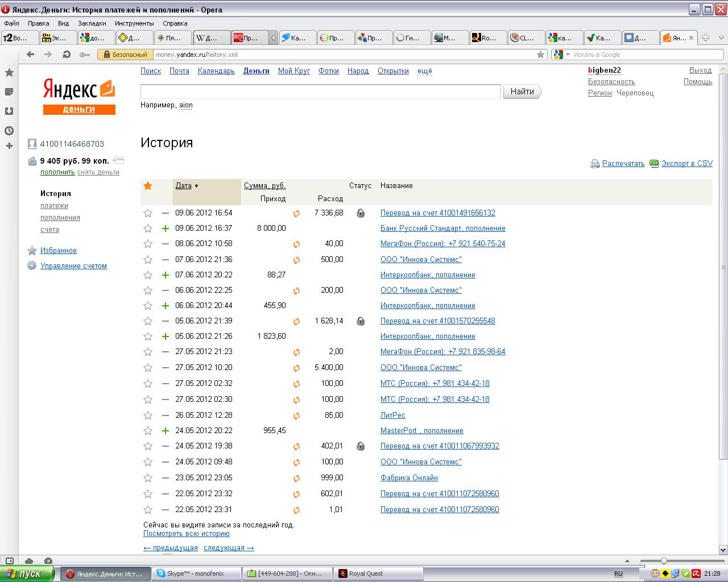Repeat payment icon for 7 336,68 transfer
728x582 pixels.
(x=296, y=214)
